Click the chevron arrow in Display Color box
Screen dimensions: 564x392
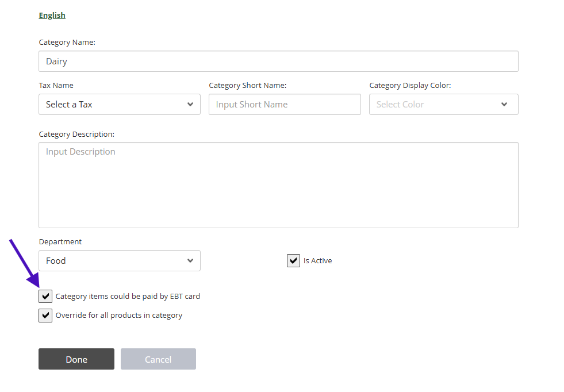(x=504, y=105)
